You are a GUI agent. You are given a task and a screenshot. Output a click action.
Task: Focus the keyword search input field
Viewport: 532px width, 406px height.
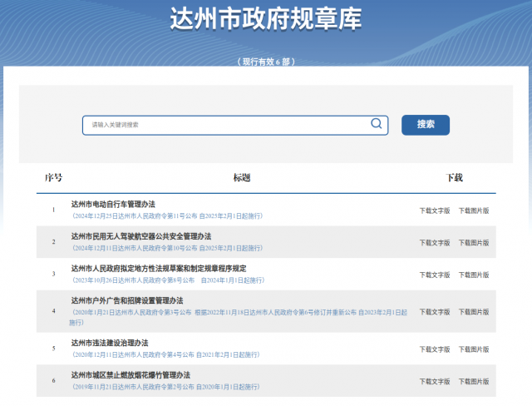coord(224,125)
